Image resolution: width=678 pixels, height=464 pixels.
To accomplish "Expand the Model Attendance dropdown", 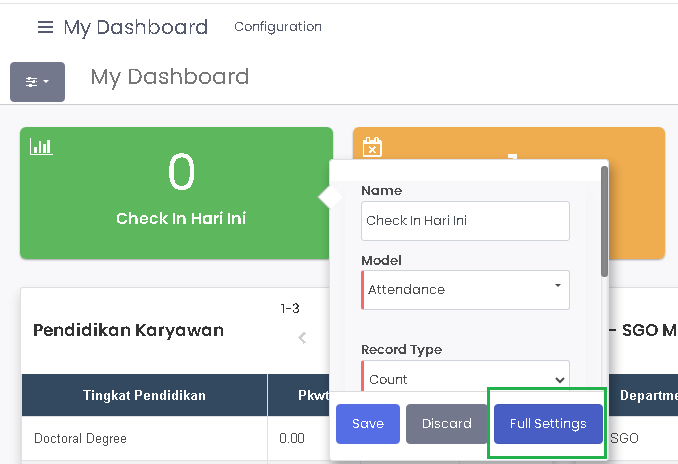I will 465,290.
